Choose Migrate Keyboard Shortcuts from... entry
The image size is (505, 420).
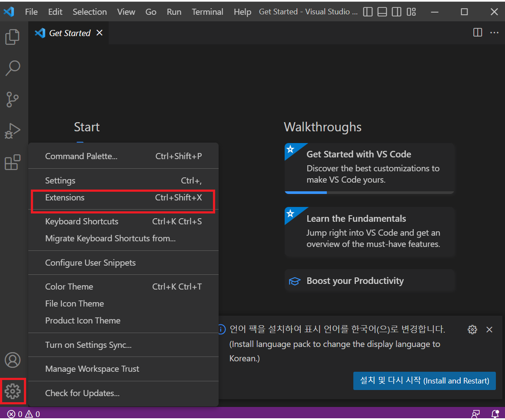(123, 238)
